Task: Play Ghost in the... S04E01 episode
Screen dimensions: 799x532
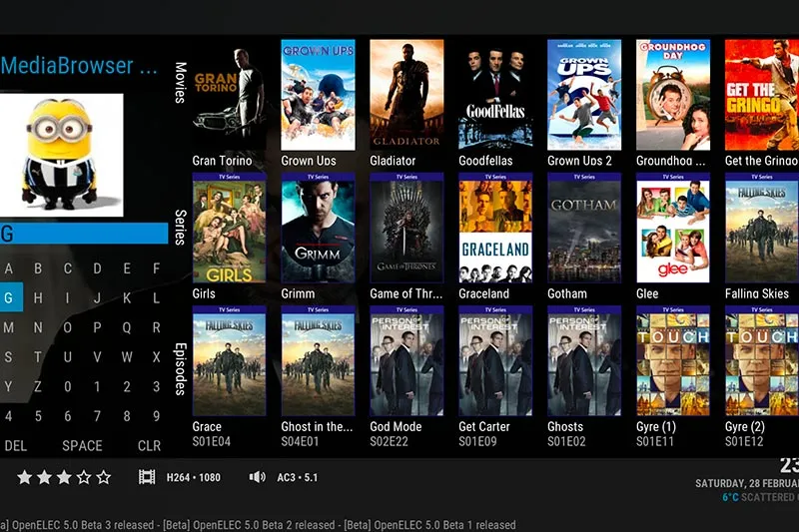Action: 318,360
